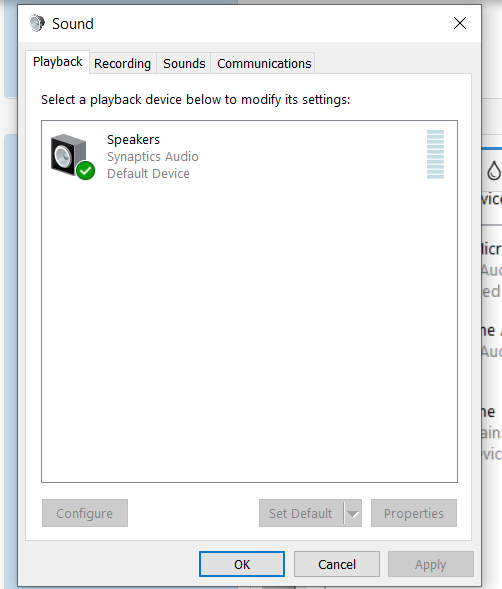The width and height of the screenshot is (502, 589).
Task: Close the Sound dialog
Action: (x=460, y=23)
